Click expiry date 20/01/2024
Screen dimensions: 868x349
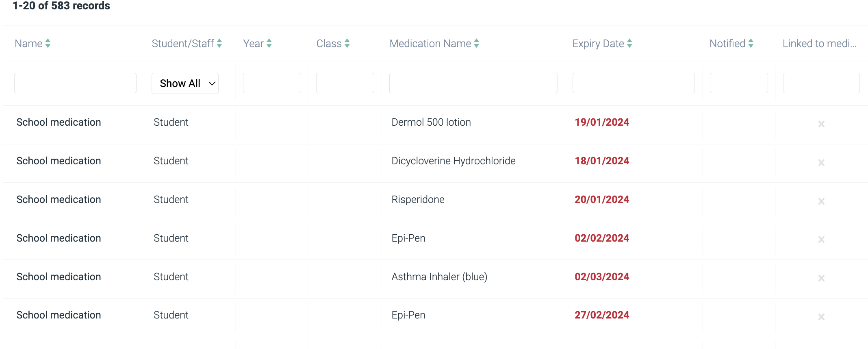(x=602, y=200)
